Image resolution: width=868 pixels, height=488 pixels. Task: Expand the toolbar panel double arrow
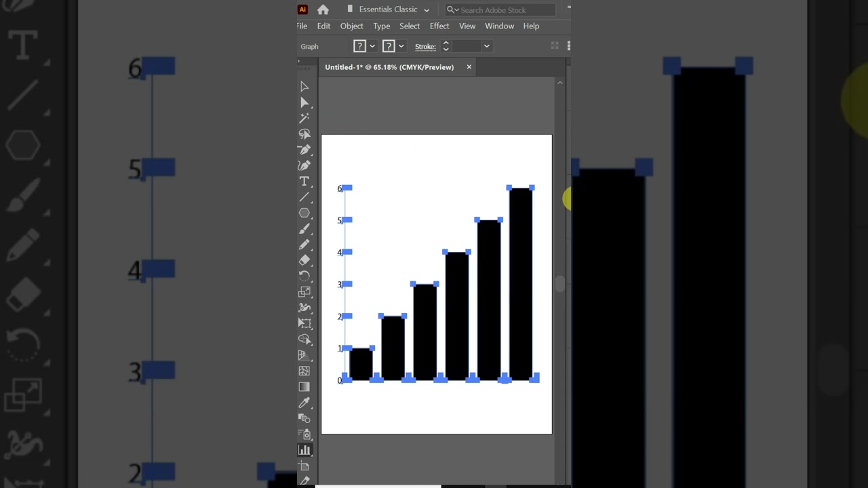coord(298,61)
